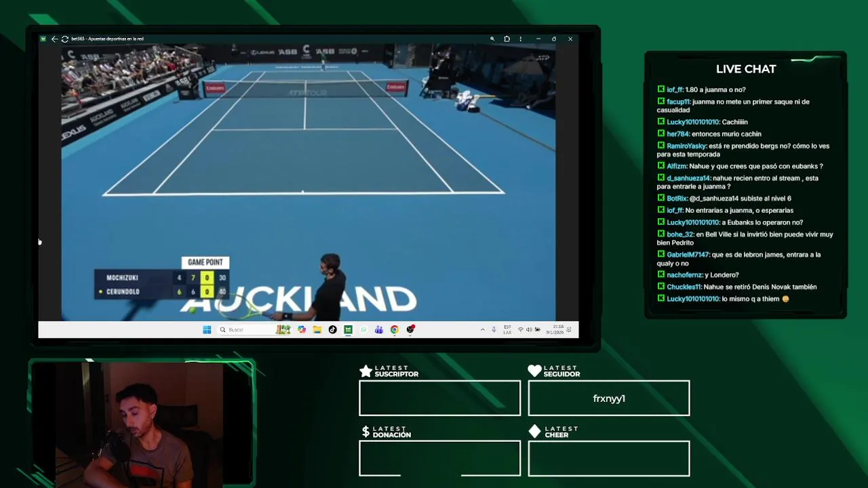Viewport: 868px width, 488px height.
Task: Open the OBS icon with red badge
Action: pyautogui.click(x=410, y=329)
